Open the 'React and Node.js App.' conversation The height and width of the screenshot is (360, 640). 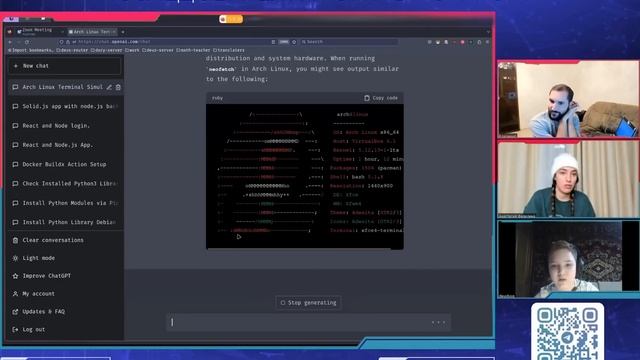click(65, 145)
